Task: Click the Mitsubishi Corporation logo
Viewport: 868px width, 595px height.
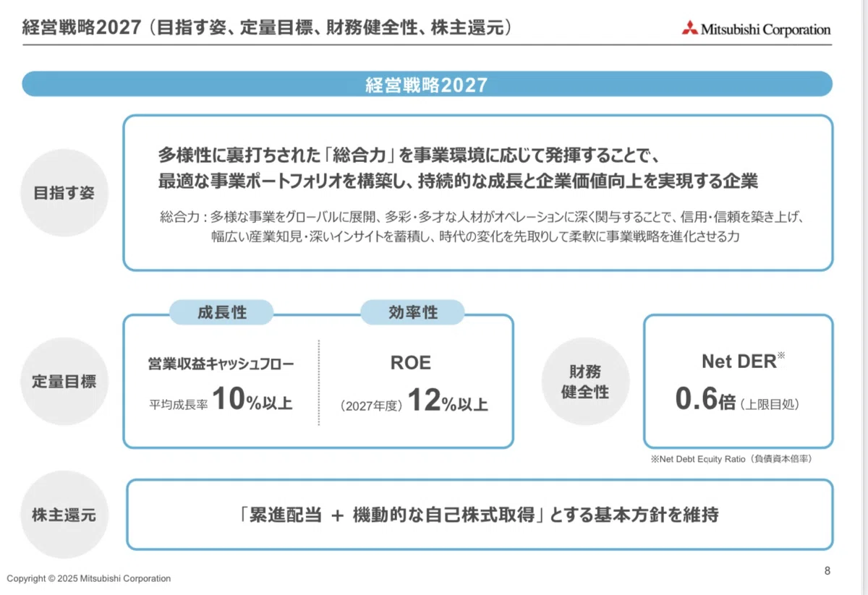Action: [756, 30]
